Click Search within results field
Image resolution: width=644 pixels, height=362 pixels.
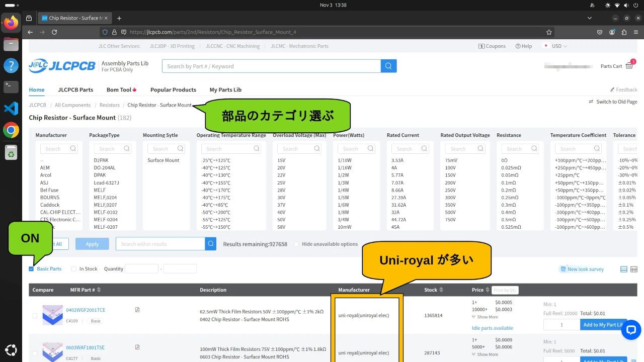[160, 244]
